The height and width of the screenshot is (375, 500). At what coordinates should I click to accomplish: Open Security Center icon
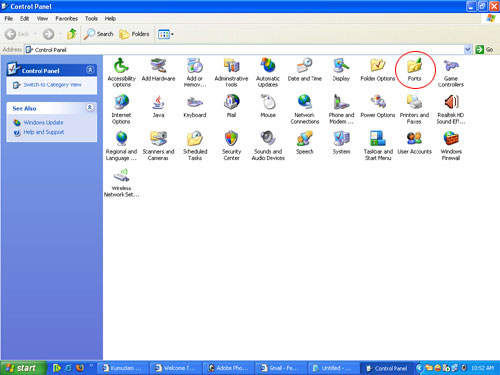pyautogui.click(x=231, y=146)
